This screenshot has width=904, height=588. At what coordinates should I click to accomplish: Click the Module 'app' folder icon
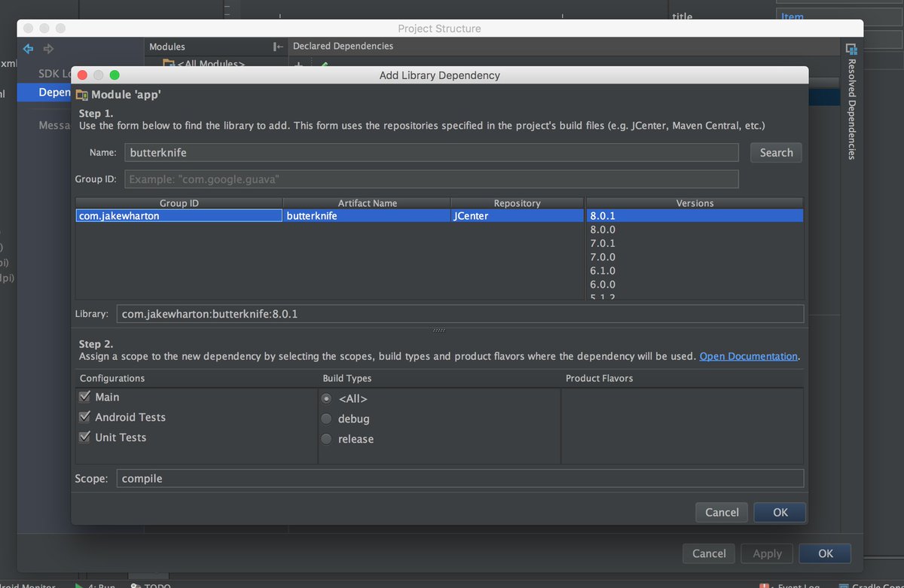point(82,95)
